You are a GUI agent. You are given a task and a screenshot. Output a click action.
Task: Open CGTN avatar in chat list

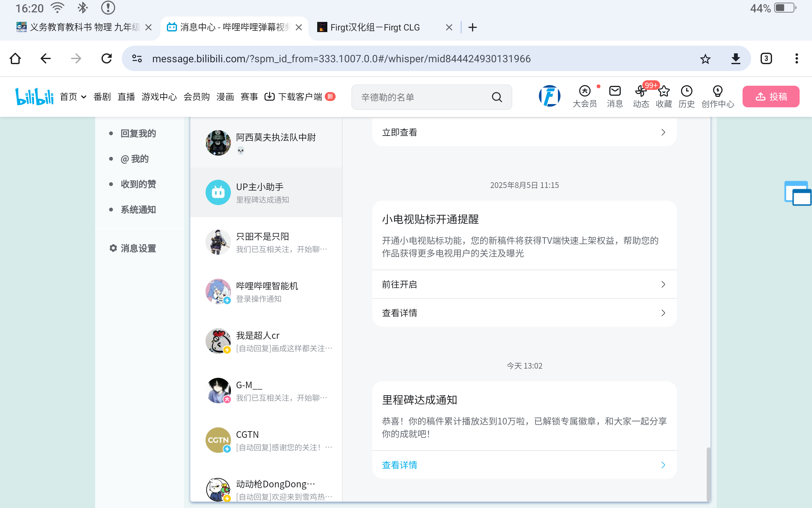tap(218, 440)
